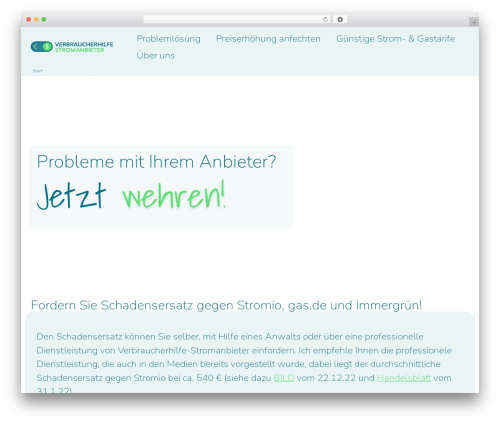Reload the page with the refresh icon
This screenshot has height=423, width=500.
click(x=325, y=20)
